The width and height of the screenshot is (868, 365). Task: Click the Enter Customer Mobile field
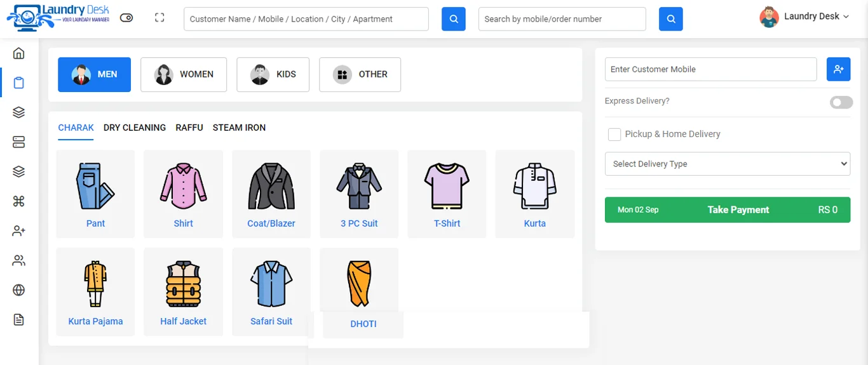pos(710,69)
